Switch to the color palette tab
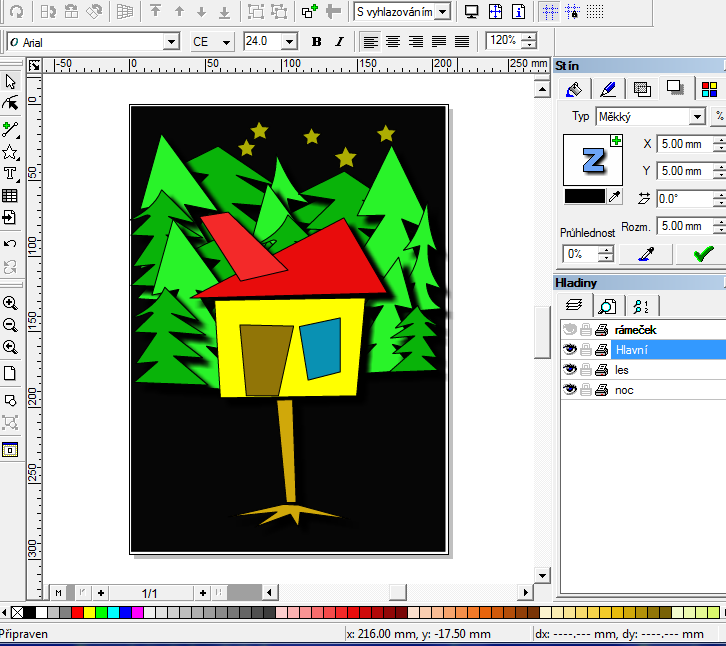Screen dimensions: 726x646 click(709, 89)
